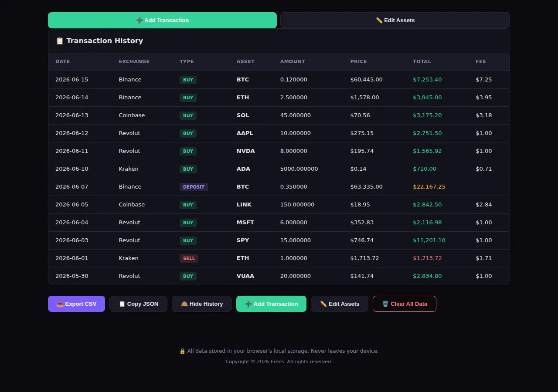Click the DATE column header

pos(63,61)
